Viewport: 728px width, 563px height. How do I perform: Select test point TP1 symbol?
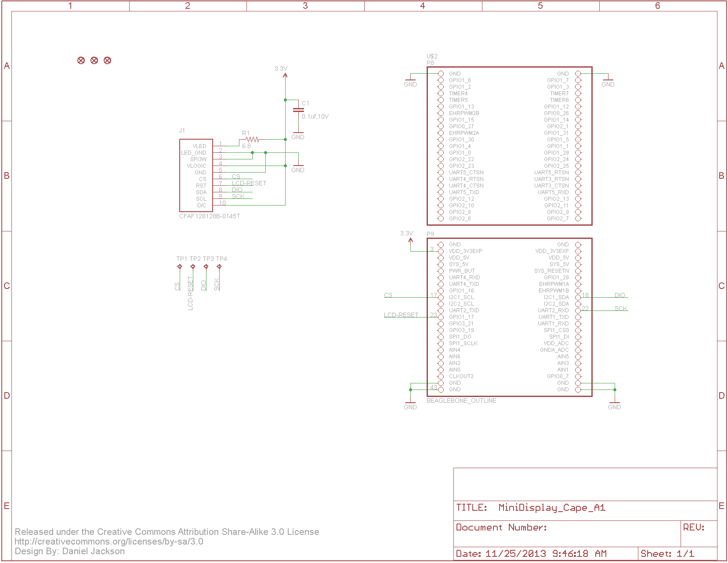pos(180,265)
